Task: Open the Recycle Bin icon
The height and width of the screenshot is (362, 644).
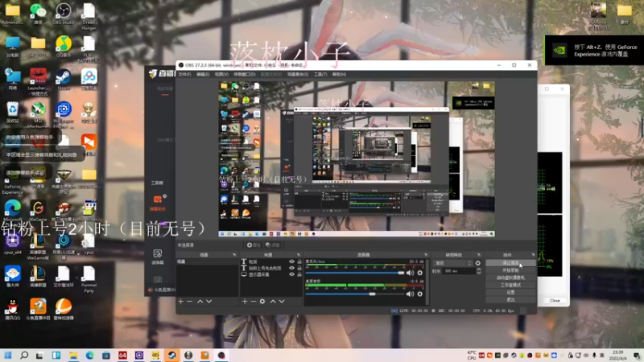Action: 12,112
